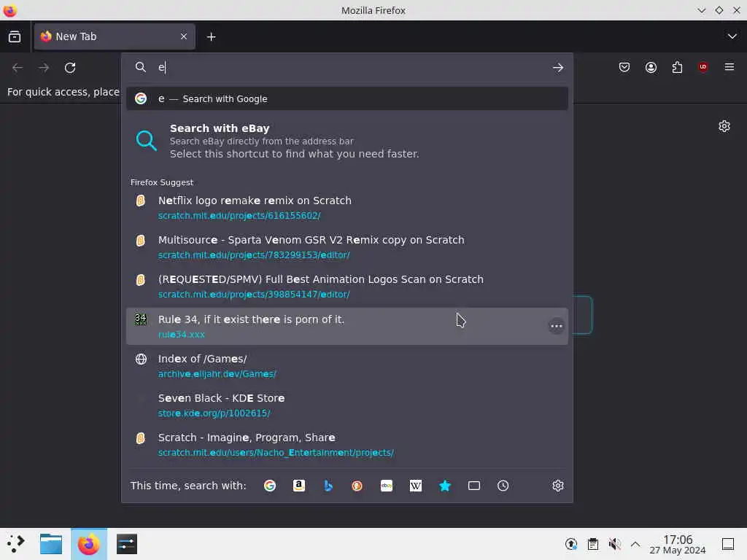
Task: Open Index of /Games/ suggestion
Action: (347, 366)
